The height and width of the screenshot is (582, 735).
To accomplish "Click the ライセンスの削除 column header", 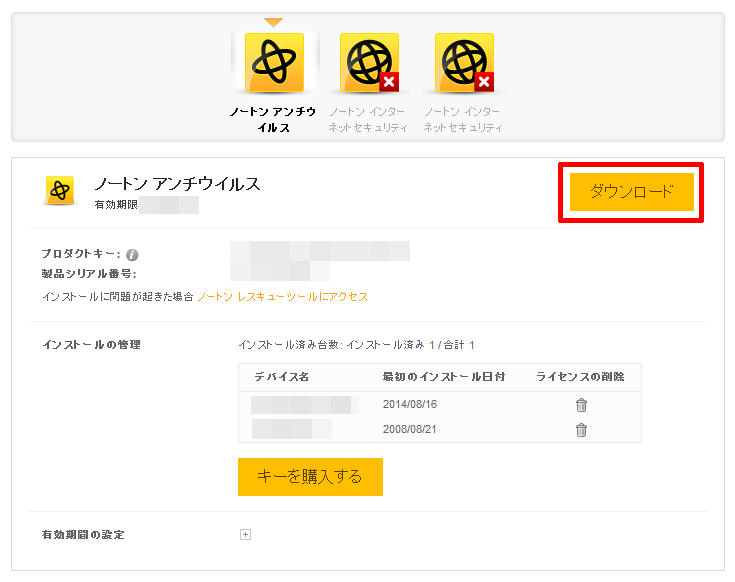I will click(x=580, y=377).
